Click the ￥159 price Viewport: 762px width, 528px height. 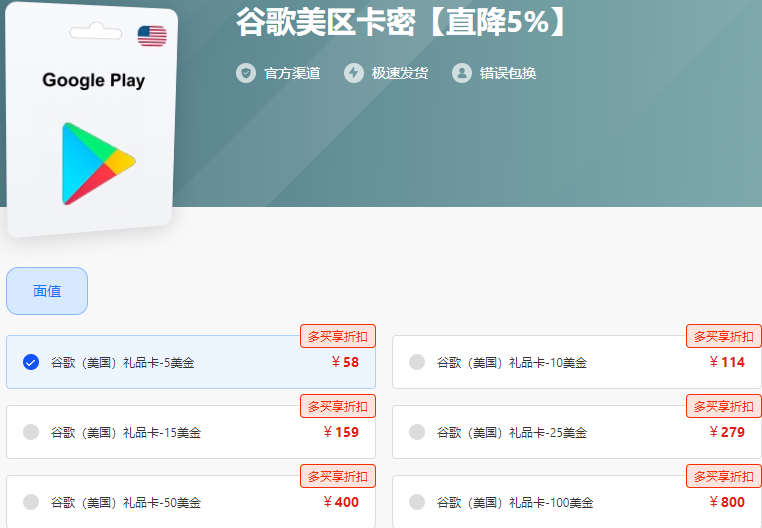click(x=341, y=432)
